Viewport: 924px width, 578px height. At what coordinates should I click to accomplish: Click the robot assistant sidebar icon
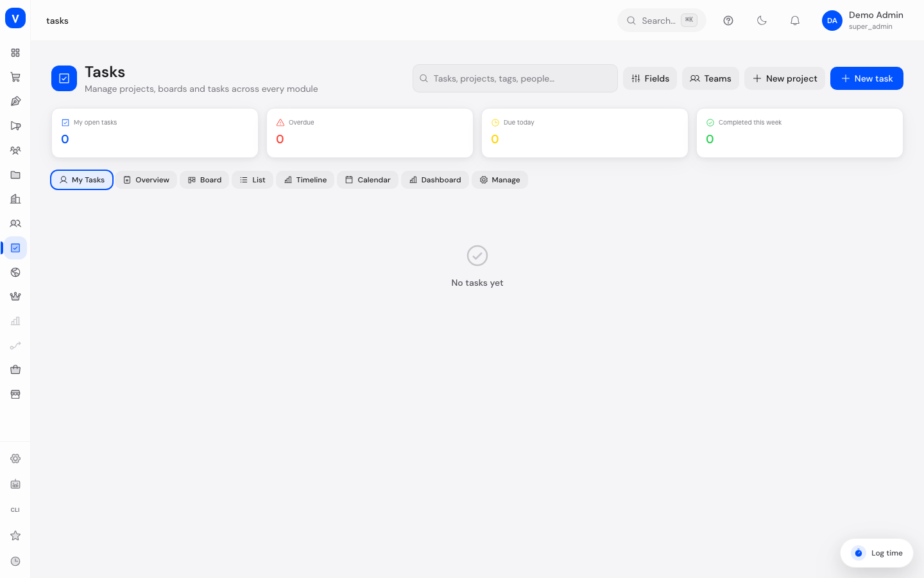tap(15, 484)
